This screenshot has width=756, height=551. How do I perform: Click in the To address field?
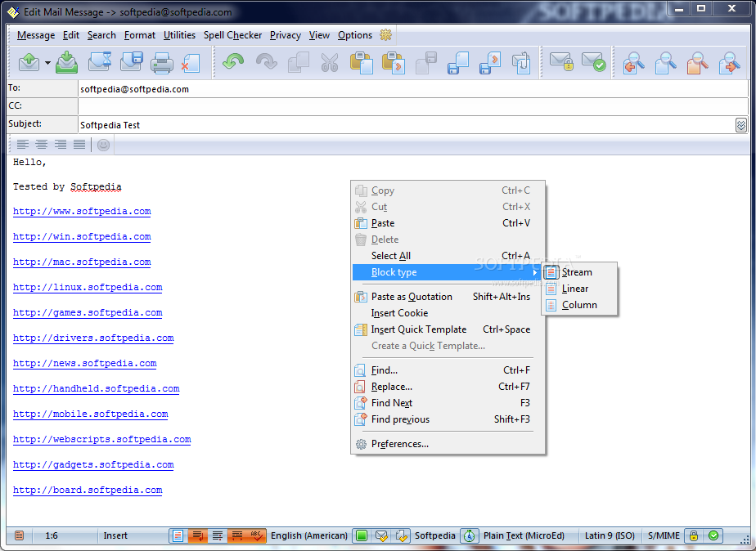coord(412,89)
